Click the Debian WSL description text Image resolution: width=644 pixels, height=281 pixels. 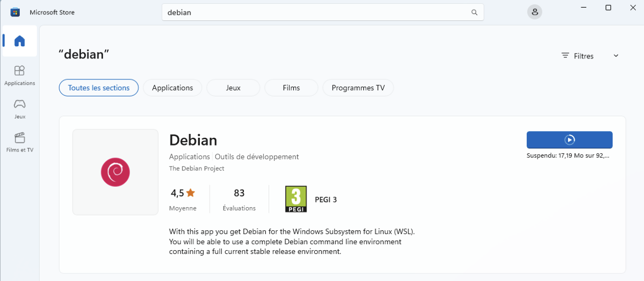tap(292, 241)
